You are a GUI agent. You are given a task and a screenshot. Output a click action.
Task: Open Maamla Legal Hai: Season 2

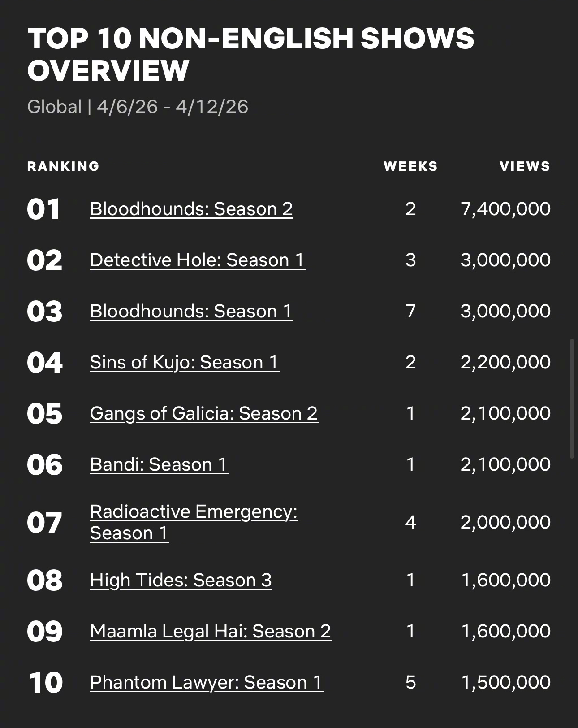click(x=211, y=631)
